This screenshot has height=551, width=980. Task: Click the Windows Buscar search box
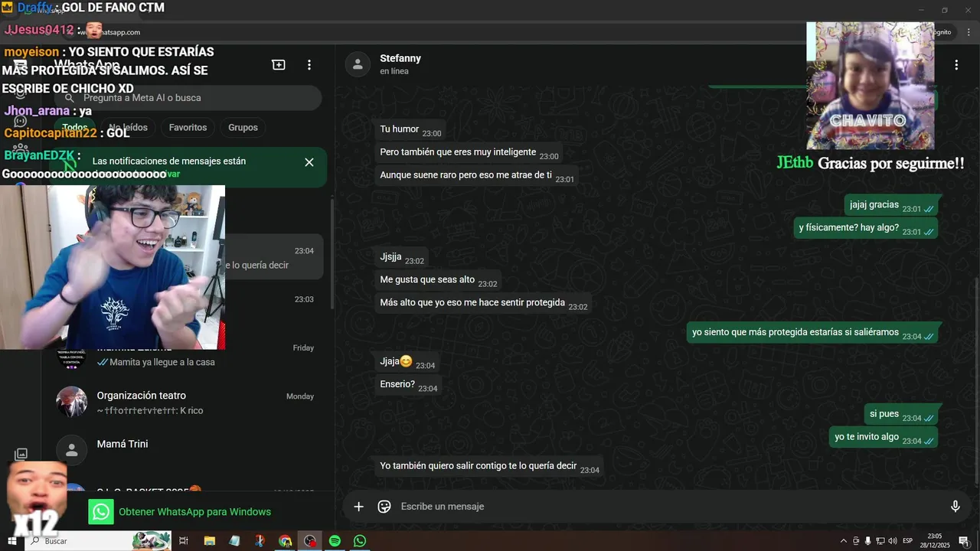pos(100,541)
